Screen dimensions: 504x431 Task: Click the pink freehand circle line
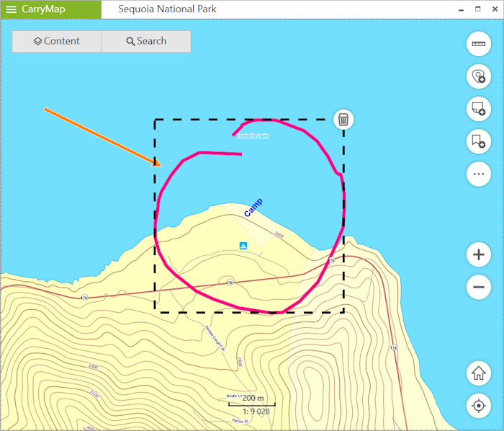(157, 216)
